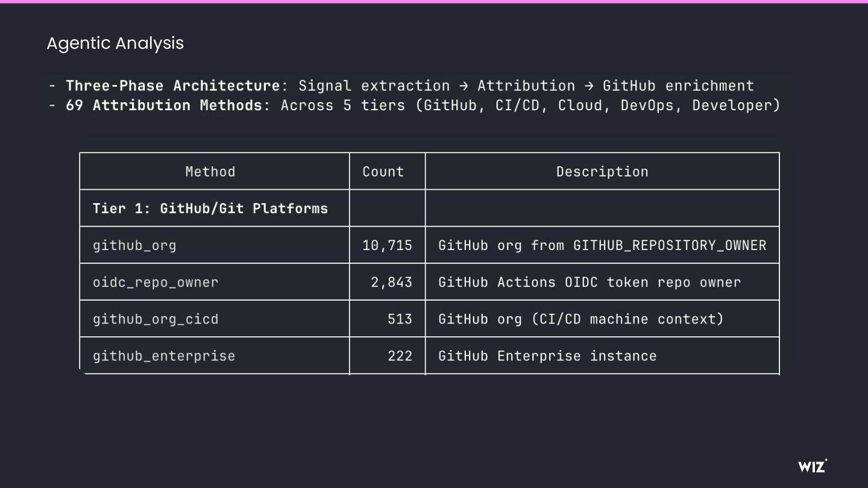Click the Method column header
Image resolution: width=868 pixels, height=488 pixels.
(210, 172)
